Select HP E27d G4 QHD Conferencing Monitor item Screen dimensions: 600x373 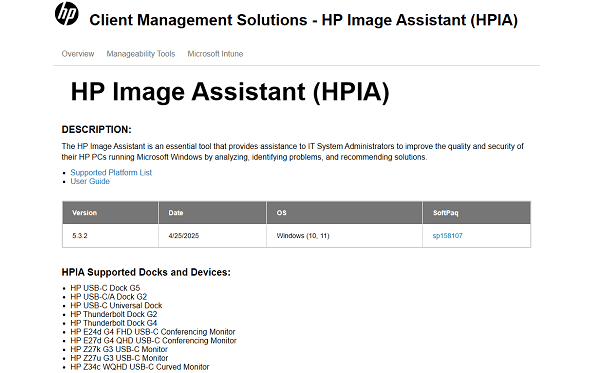point(153,341)
